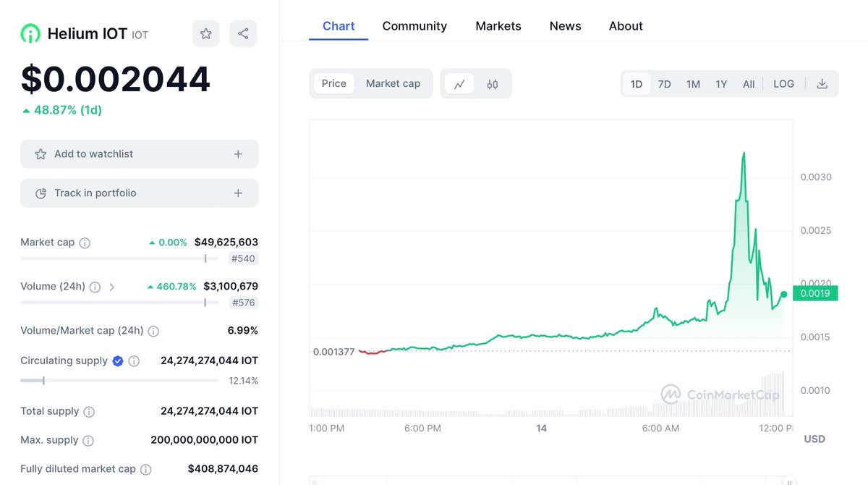
Task: Click the $3,100,679 volume value
Action: 231,287
